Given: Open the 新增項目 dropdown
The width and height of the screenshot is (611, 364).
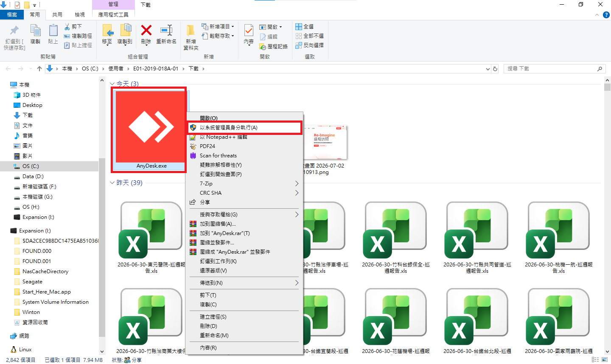Looking at the screenshot, I should point(218,26).
